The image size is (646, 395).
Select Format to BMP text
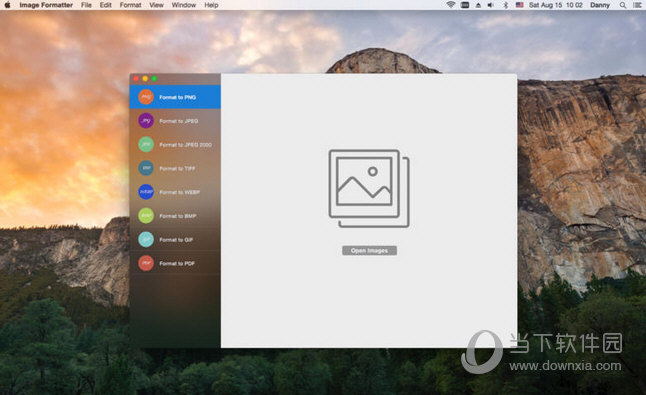click(178, 216)
